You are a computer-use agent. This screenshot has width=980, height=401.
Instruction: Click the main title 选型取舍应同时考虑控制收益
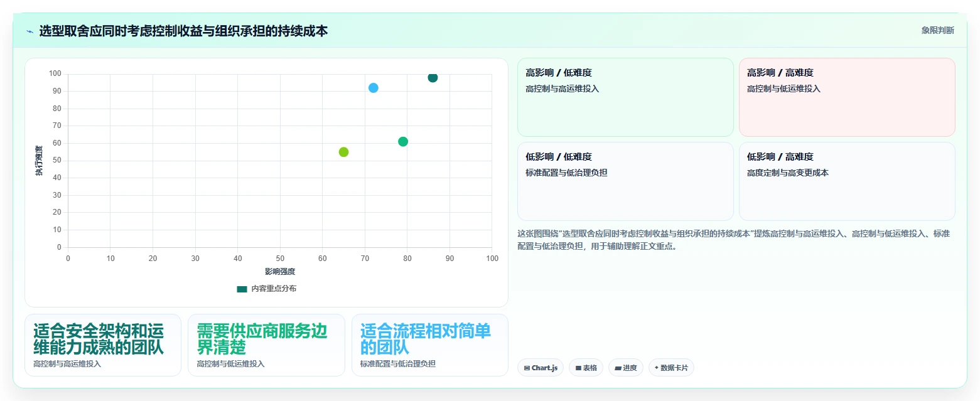(183, 31)
